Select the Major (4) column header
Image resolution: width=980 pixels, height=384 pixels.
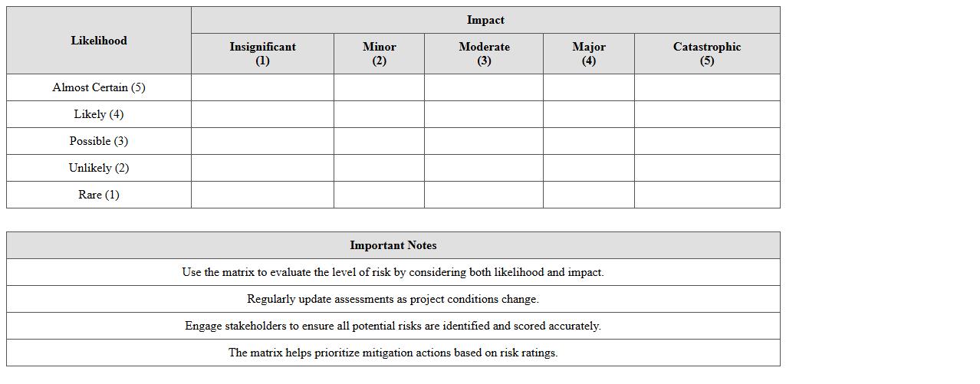pyautogui.click(x=589, y=54)
